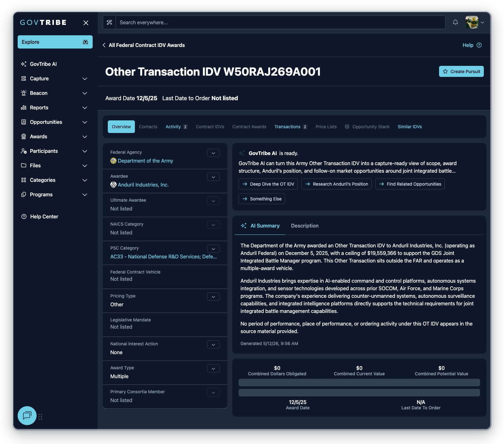Go back using the chevron arrow

pyautogui.click(x=104, y=45)
